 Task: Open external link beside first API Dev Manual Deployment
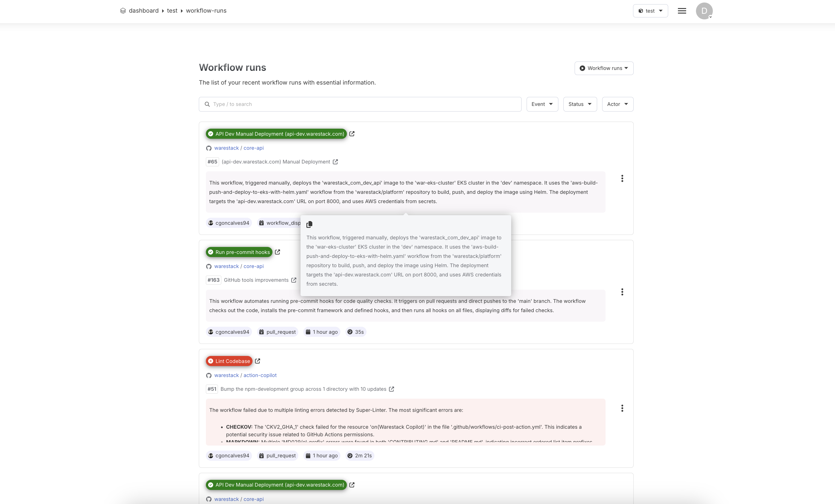pos(352,134)
